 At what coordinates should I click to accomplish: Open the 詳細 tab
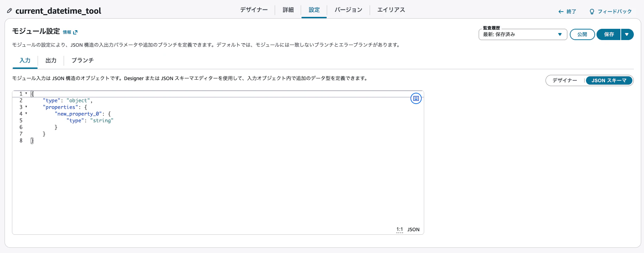click(288, 10)
